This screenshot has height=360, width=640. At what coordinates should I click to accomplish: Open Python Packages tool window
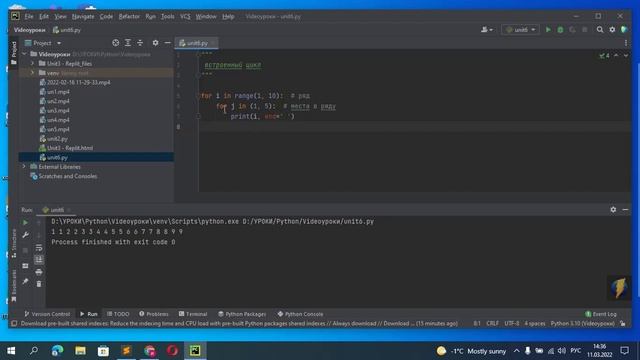(242, 314)
